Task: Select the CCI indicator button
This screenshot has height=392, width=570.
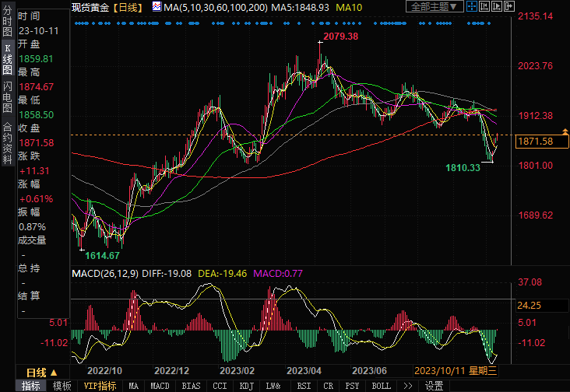Action: point(220,386)
